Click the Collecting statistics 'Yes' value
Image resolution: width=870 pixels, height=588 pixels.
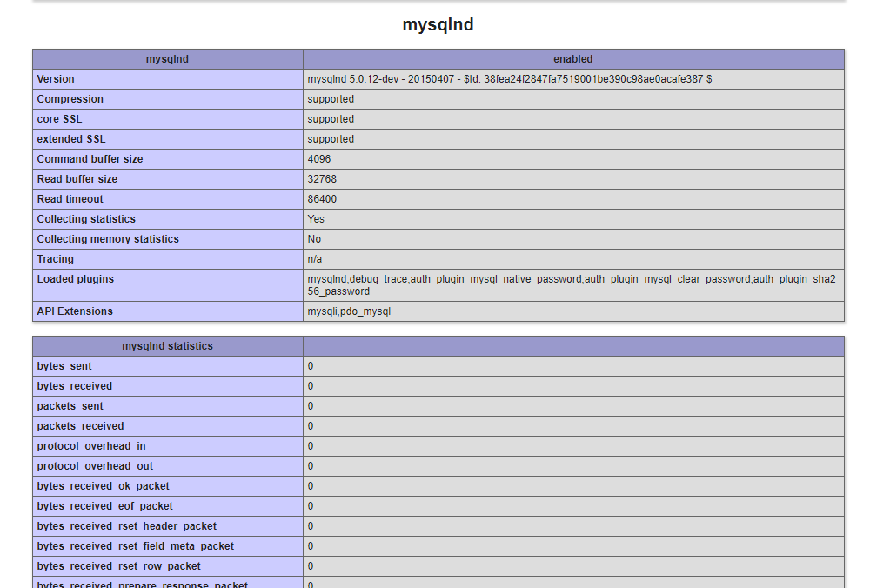316,219
